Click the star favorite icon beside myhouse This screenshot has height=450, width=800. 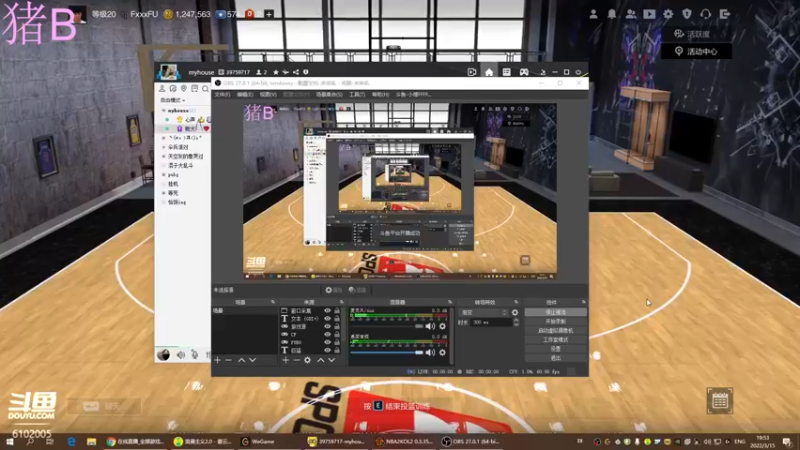click(276, 72)
